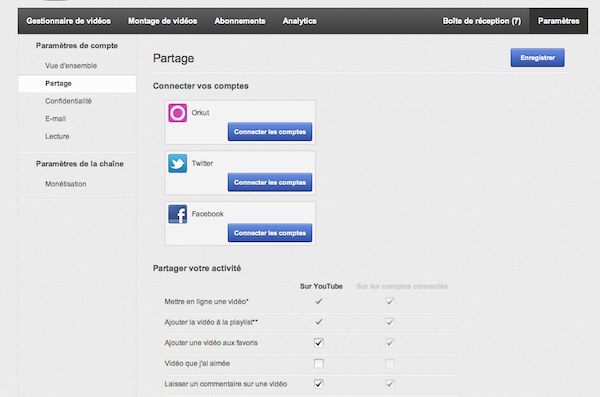600x397 pixels.
Task: Select Paramètres in the top bar
Action: pyautogui.click(x=559, y=21)
